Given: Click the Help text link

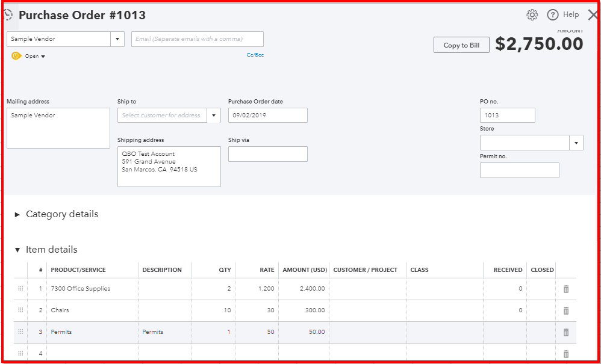Looking at the screenshot, I should tap(571, 14).
